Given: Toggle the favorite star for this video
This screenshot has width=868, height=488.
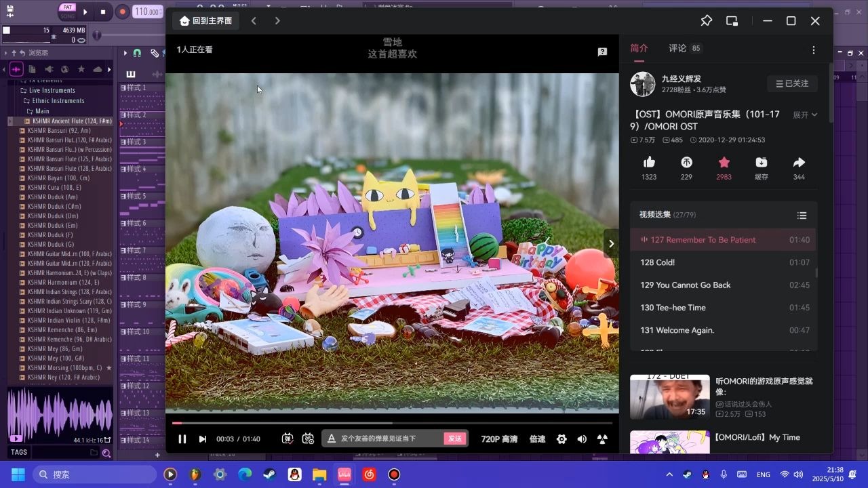Looking at the screenshot, I should tap(724, 162).
